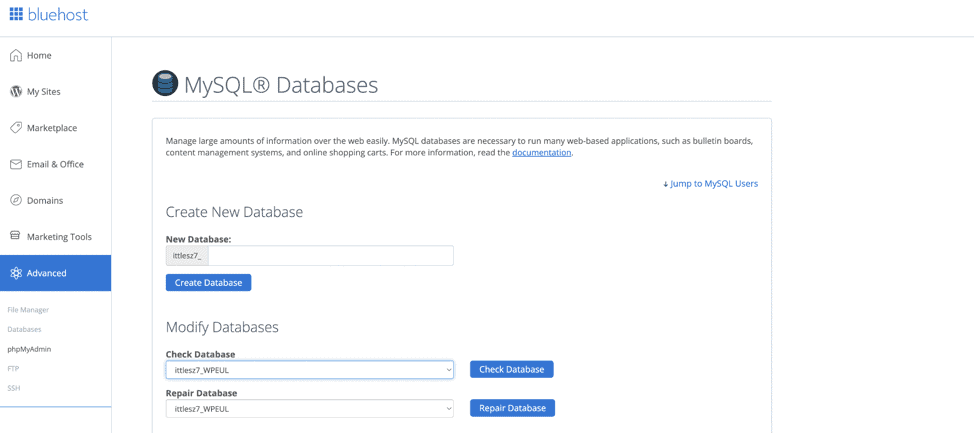
Task: Click the Advanced atom icon
Action: (x=16, y=273)
